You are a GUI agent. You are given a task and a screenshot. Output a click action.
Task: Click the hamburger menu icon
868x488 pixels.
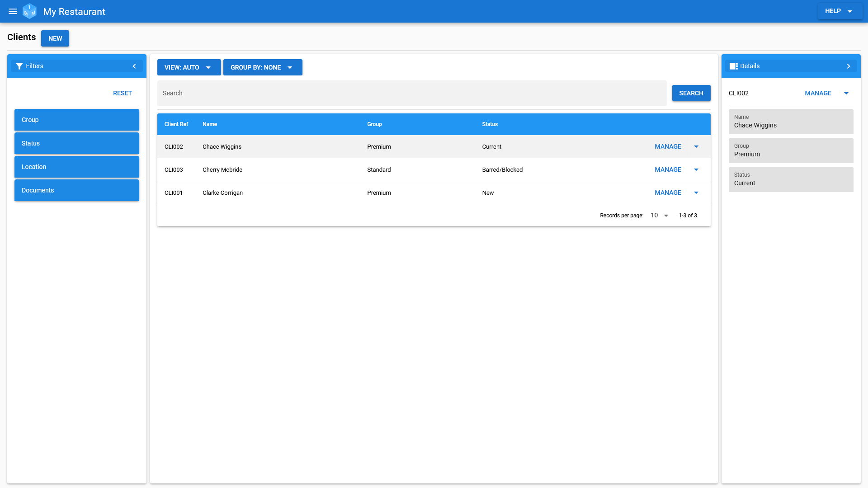tap(13, 11)
